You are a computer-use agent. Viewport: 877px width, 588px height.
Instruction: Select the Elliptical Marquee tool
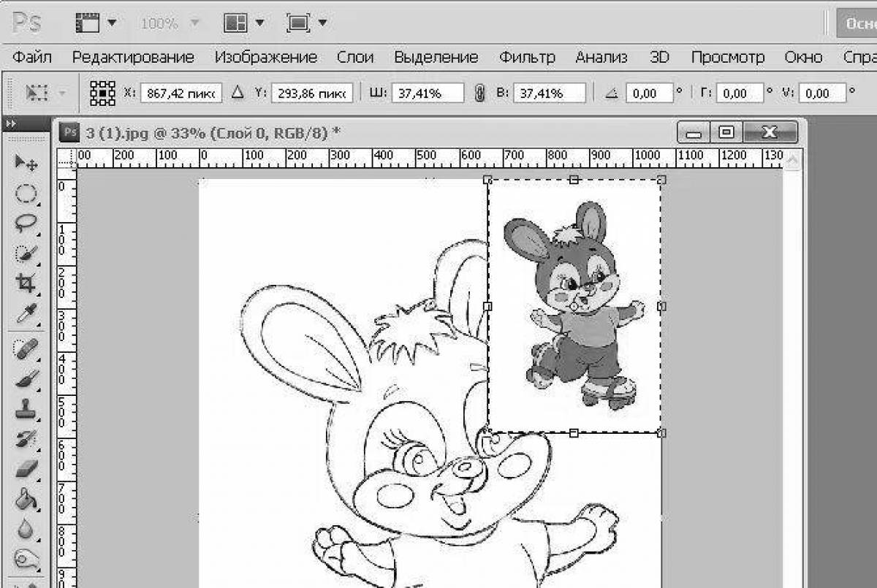pos(26,194)
